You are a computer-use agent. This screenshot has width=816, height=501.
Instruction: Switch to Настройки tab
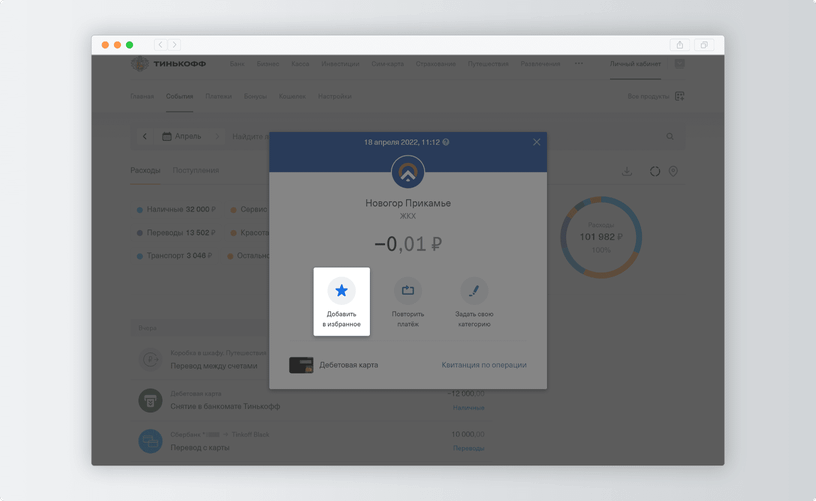(335, 96)
